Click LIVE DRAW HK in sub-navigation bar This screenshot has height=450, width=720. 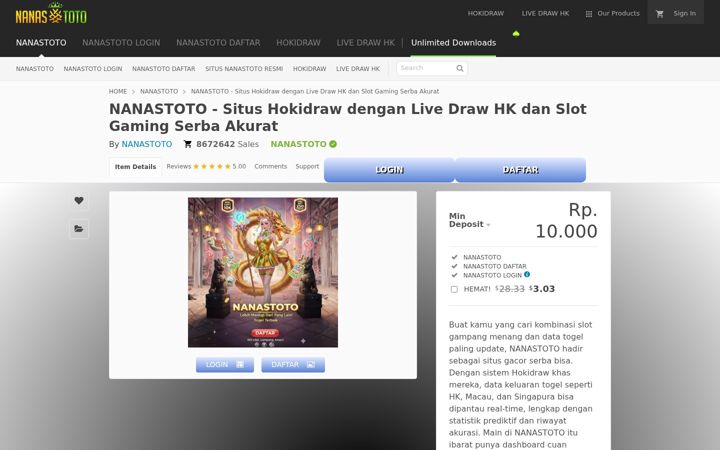tap(358, 69)
